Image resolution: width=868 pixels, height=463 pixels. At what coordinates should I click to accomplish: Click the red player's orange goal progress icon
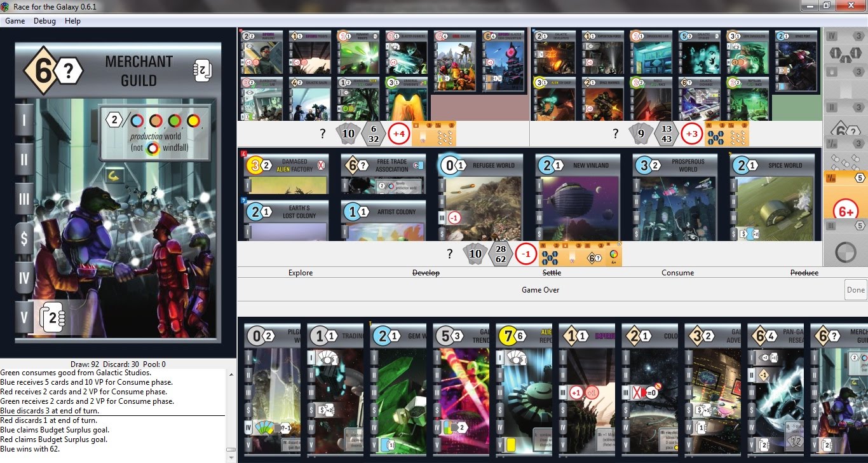(x=434, y=134)
